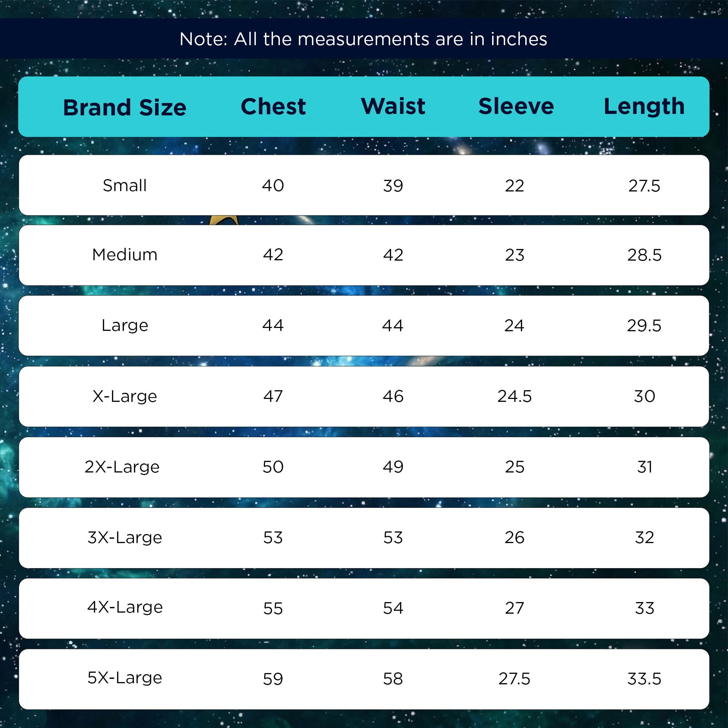
Task: Click the 4X-Large sleeve value 27
Action: [514, 608]
